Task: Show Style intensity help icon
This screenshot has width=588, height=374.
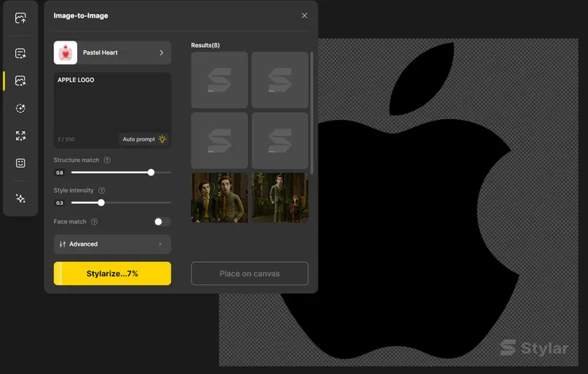Action: pyautogui.click(x=102, y=191)
